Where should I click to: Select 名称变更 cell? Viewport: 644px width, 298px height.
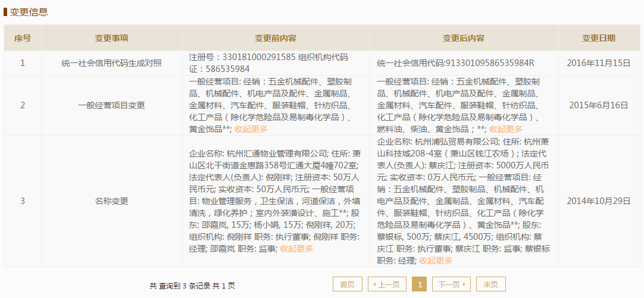pyautogui.click(x=112, y=201)
